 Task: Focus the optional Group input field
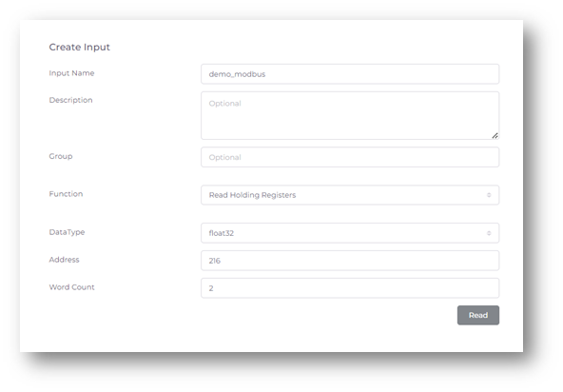350,157
